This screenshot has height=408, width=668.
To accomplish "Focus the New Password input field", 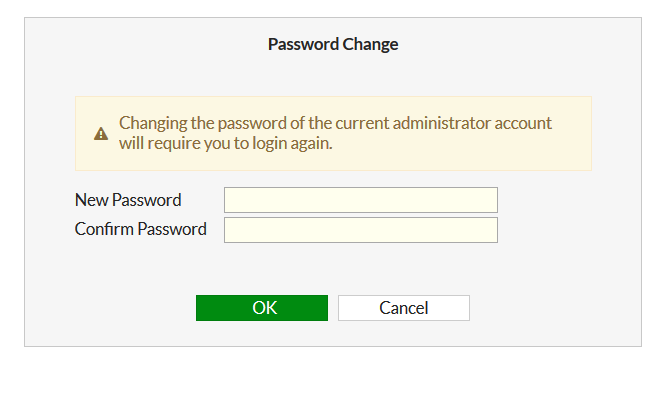I will coord(360,200).
